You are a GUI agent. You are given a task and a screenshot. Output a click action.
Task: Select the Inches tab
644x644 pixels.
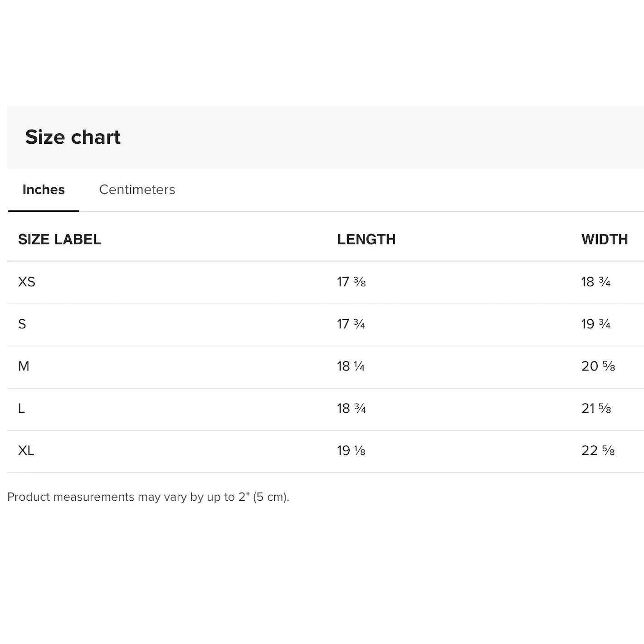(x=44, y=190)
